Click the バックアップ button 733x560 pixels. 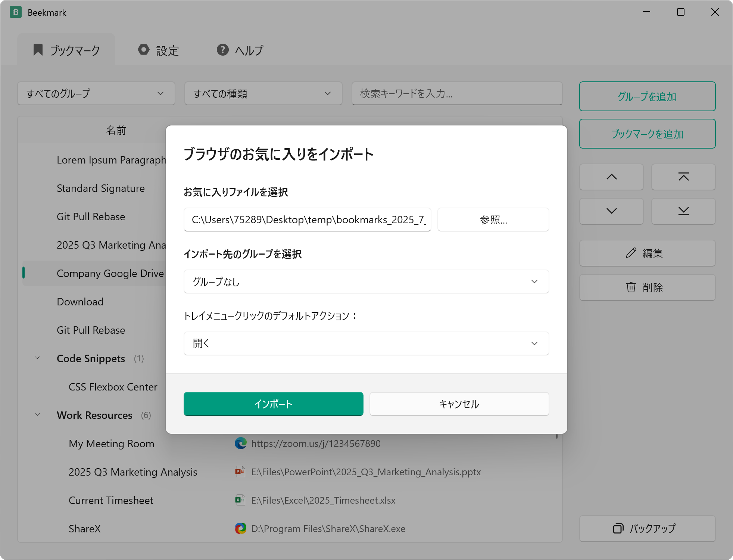pos(647,529)
